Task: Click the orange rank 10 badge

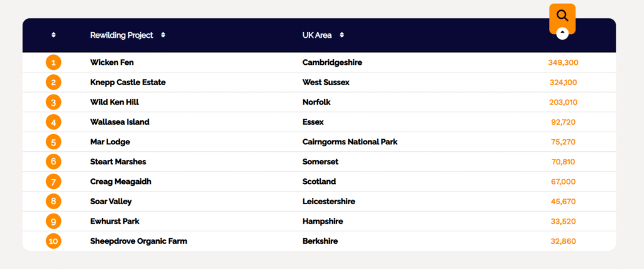Action: pos(53,241)
